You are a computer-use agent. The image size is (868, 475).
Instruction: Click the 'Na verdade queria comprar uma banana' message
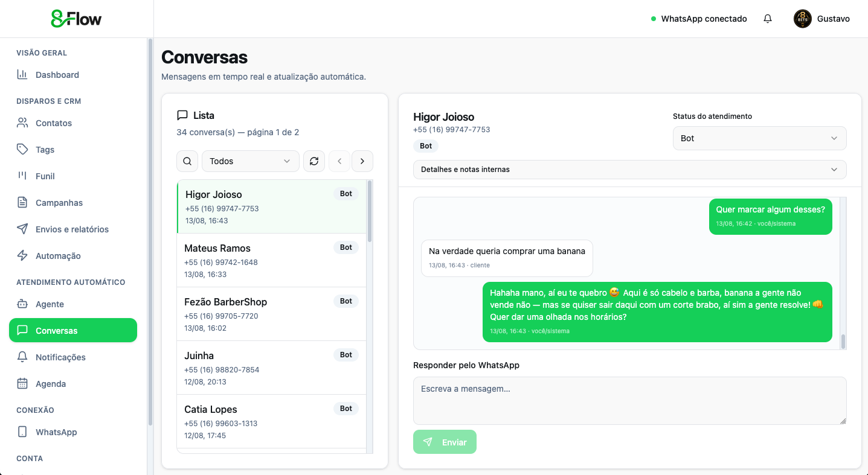507,258
